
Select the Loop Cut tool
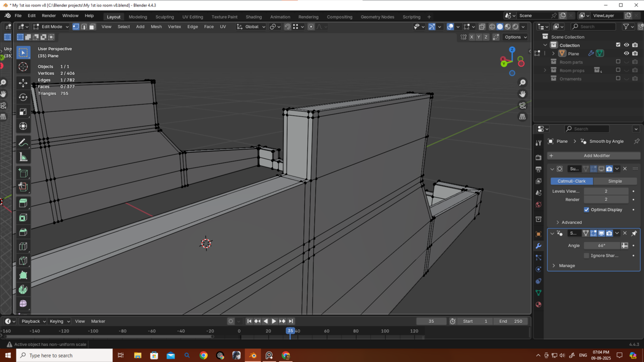(x=23, y=246)
